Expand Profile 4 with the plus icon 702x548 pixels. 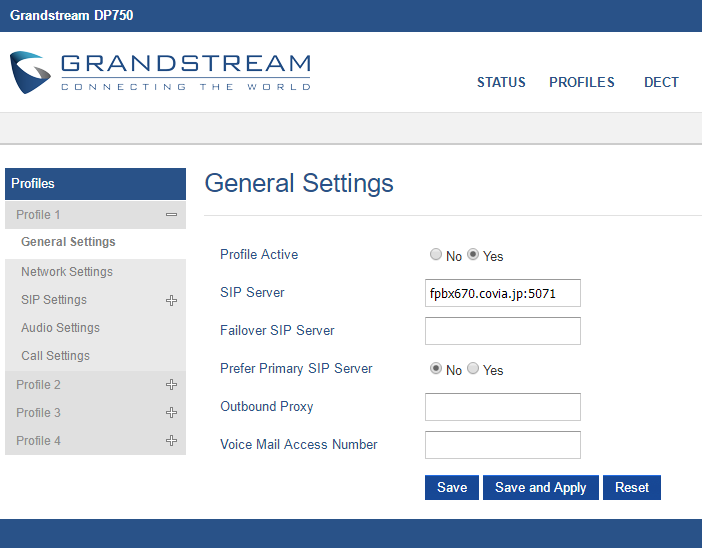(171, 441)
